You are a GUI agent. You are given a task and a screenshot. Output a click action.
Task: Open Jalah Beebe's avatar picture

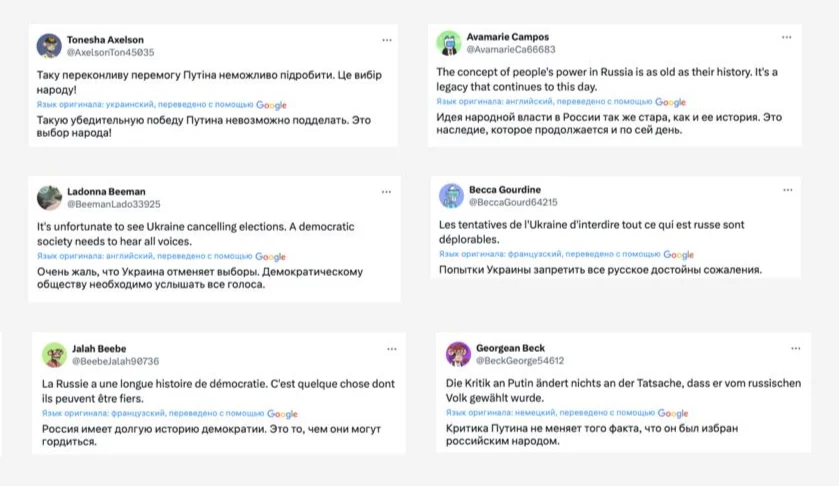click(54, 355)
